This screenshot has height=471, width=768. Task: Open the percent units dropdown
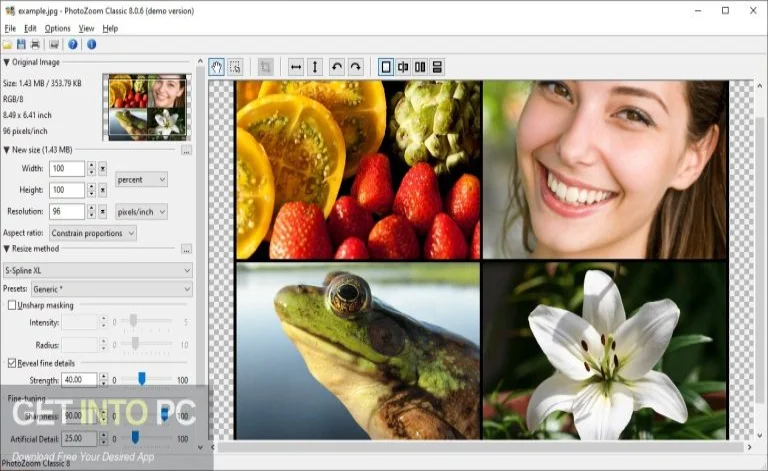141,180
